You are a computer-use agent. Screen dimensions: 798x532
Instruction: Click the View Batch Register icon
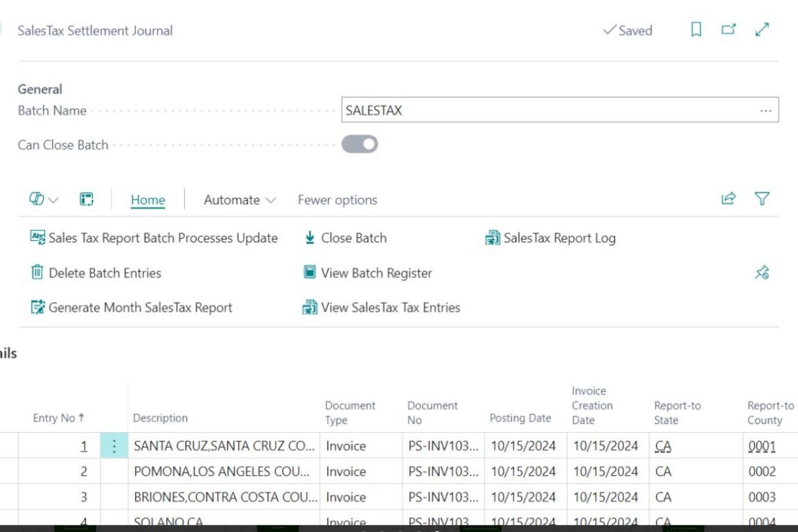309,272
